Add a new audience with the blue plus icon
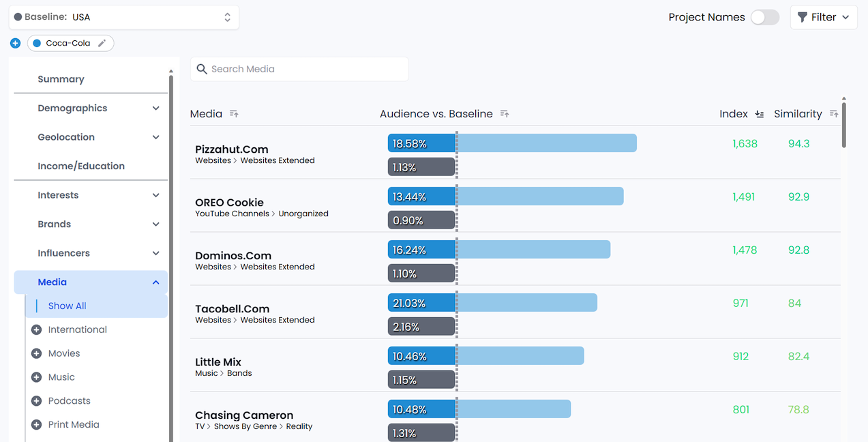The height and width of the screenshot is (442, 868). (16, 44)
